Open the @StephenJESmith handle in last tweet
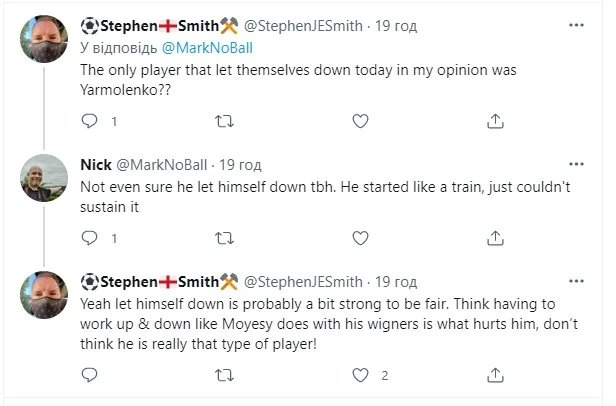Image resolution: width=616 pixels, height=406 pixels. point(303,281)
